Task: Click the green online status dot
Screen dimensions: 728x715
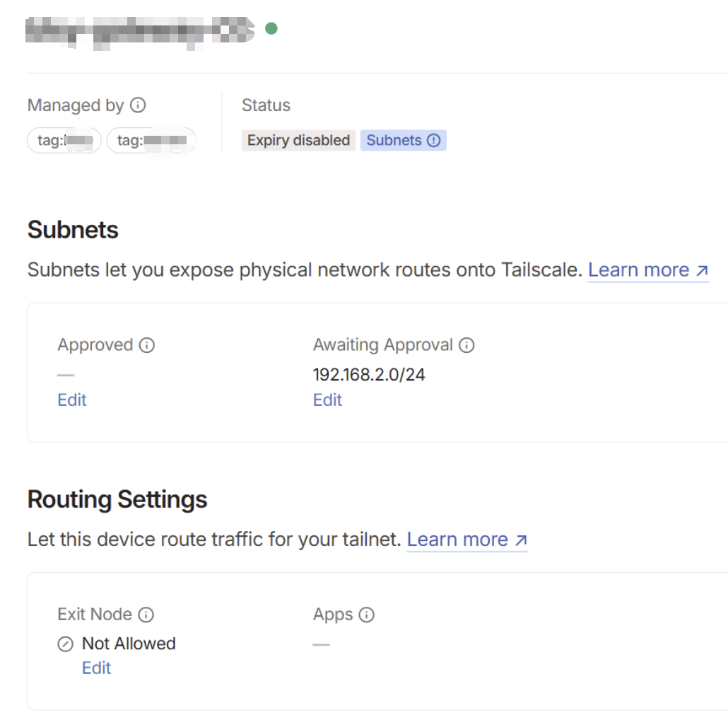Action: click(x=271, y=28)
